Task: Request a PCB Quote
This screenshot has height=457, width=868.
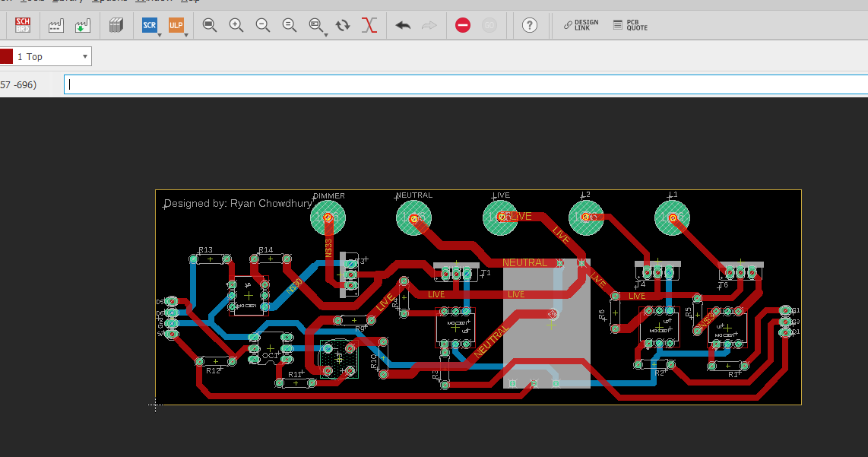Action: (631, 25)
